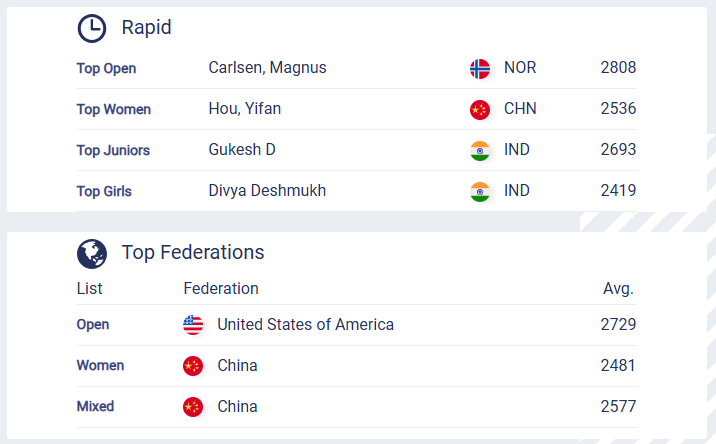Select the Top Girls rapid list
The image size is (716, 444).
104,192
